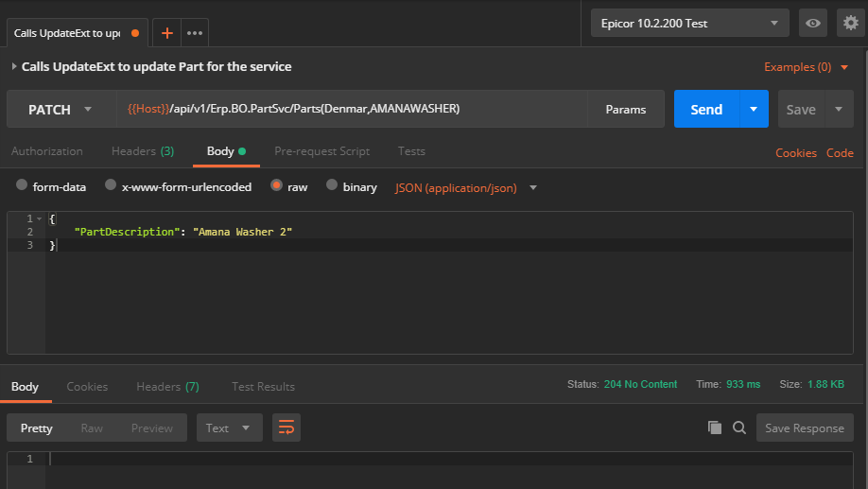Image resolution: width=868 pixels, height=489 pixels.
Task: Select the form-data body option
Action: coord(23,186)
